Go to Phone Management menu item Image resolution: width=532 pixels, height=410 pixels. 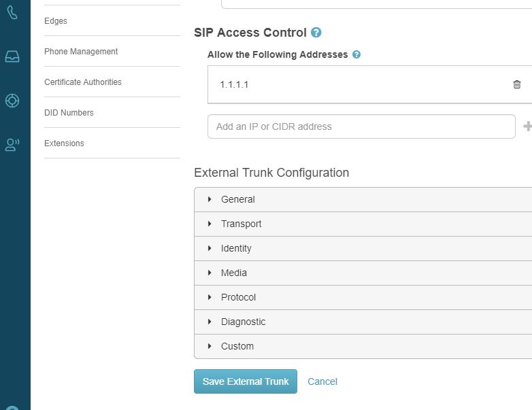[81, 52]
